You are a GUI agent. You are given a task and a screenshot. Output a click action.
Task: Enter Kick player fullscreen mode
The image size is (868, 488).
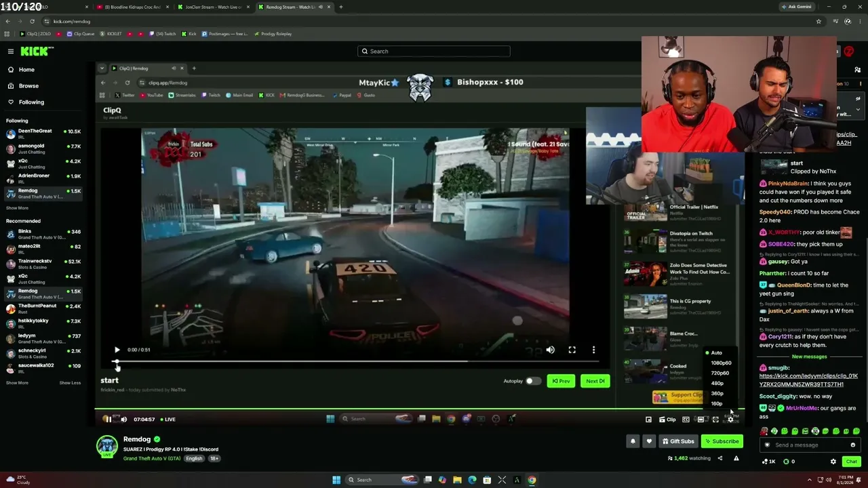[x=715, y=420]
